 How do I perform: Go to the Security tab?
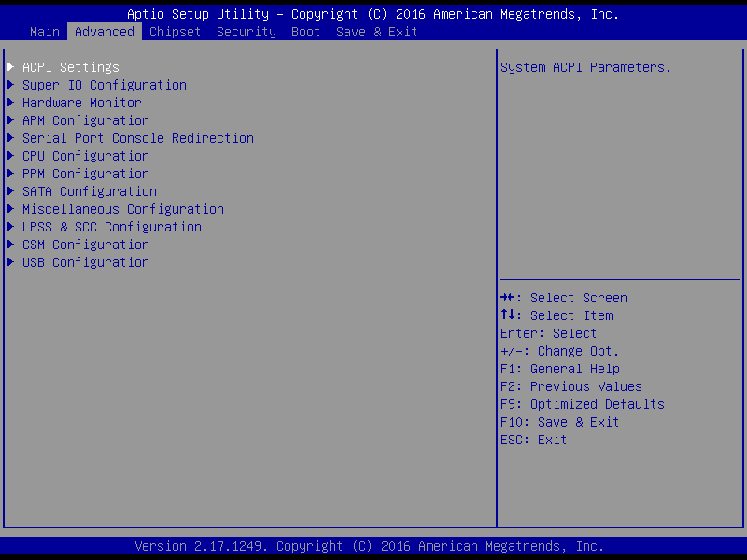247,32
